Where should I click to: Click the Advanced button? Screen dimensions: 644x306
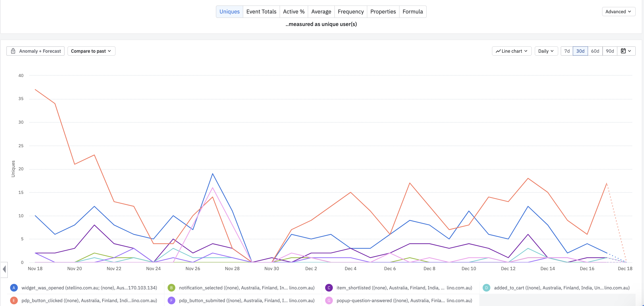tap(618, 12)
